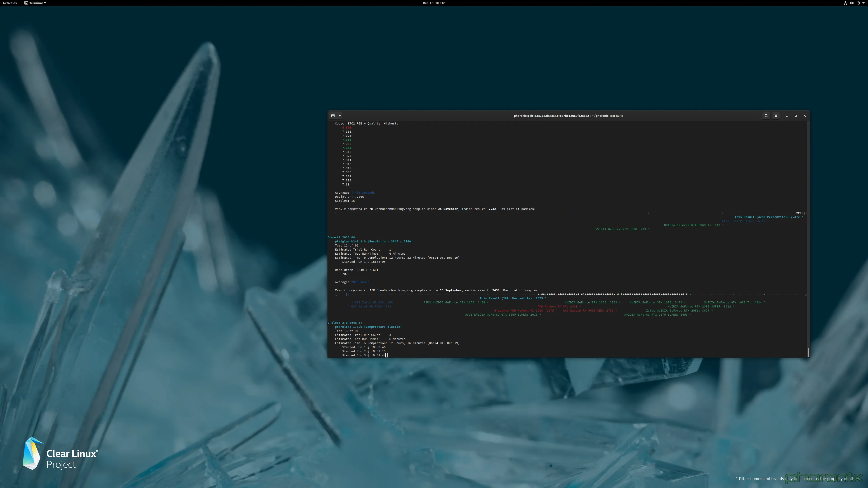Image resolution: width=868 pixels, height=488 pixels.
Task: Open the terminal hamburger menu icon
Action: (x=775, y=115)
